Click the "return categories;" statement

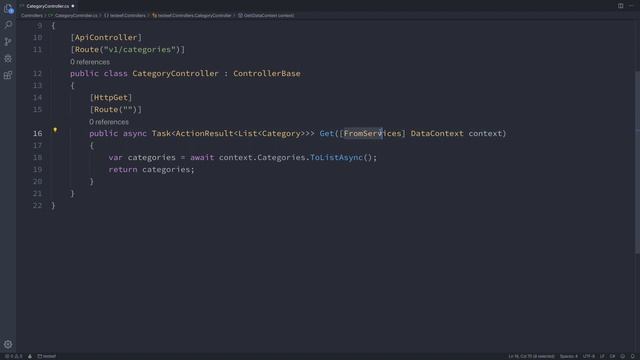pos(151,169)
